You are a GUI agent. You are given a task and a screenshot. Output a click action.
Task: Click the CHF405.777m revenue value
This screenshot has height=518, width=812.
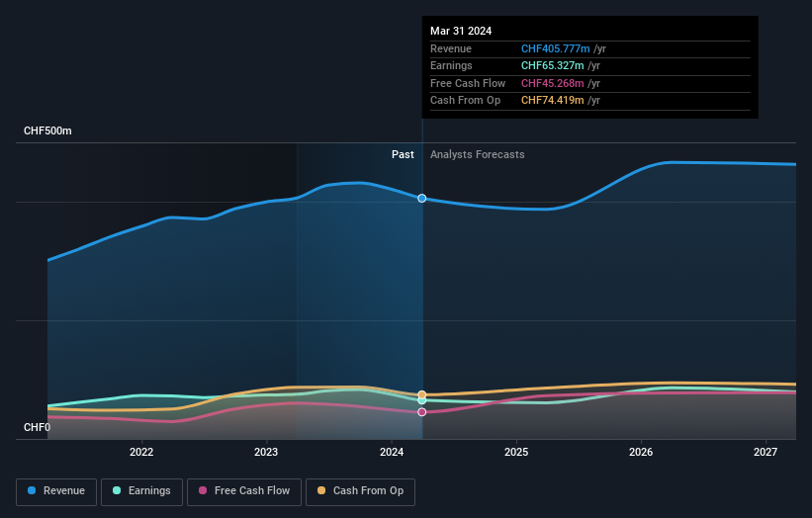tap(556, 48)
